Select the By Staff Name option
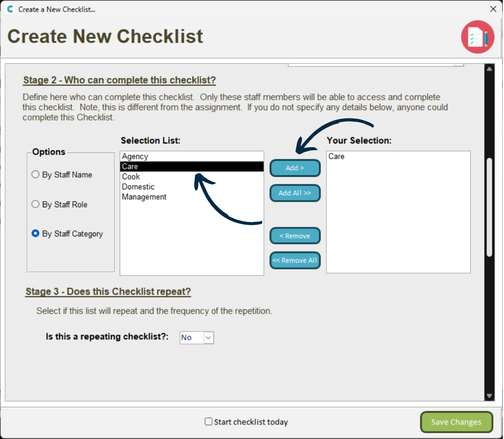The width and height of the screenshot is (504, 439). (x=36, y=175)
